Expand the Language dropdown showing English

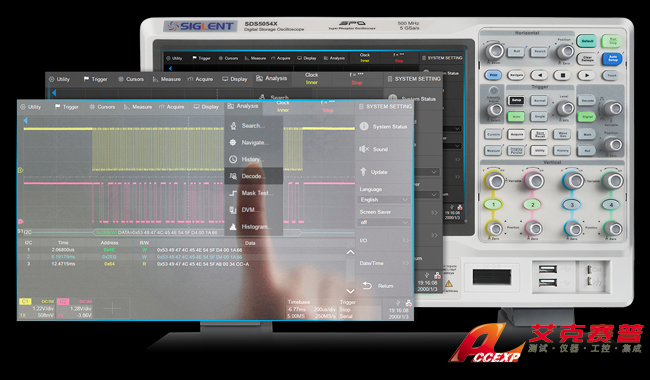pos(384,200)
